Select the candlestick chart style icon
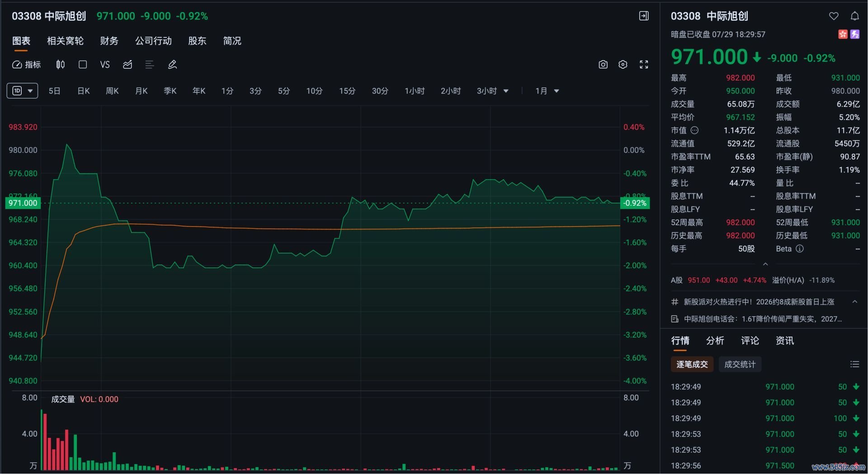Screen dimensions: 868x474 click(60, 65)
